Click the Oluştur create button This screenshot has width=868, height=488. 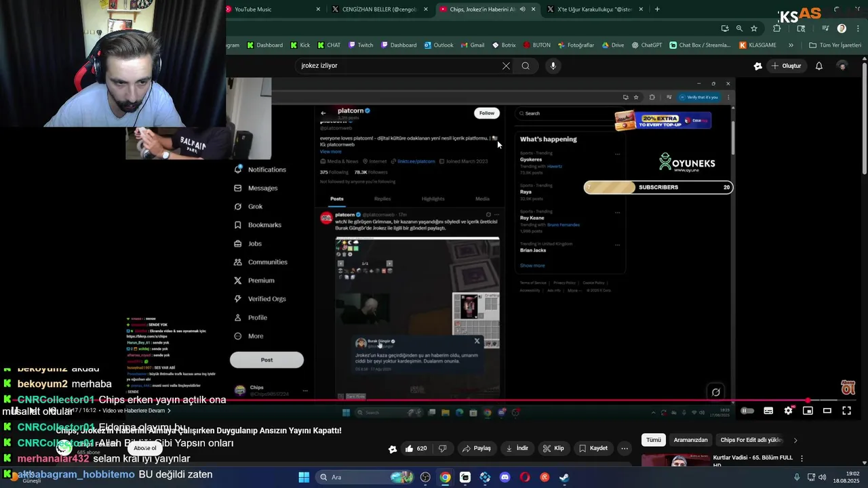click(x=786, y=66)
